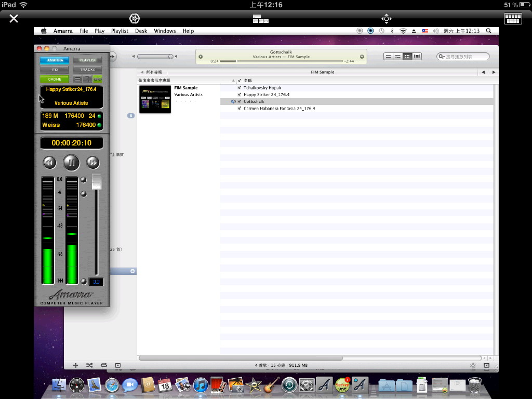This screenshot has height=399, width=532.
Task: Tap the pan/move crosshair control
Action: (x=386, y=19)
